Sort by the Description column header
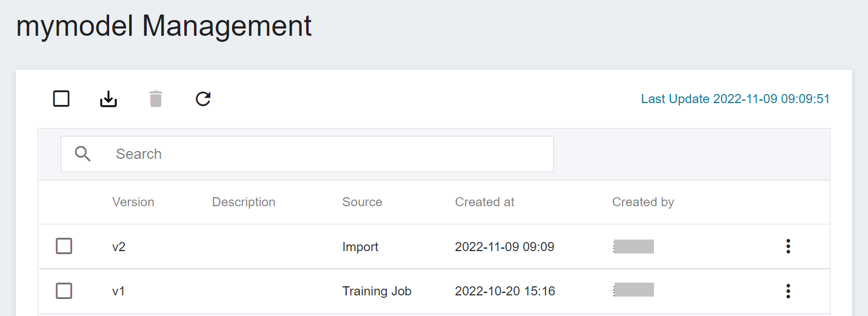 244,202
